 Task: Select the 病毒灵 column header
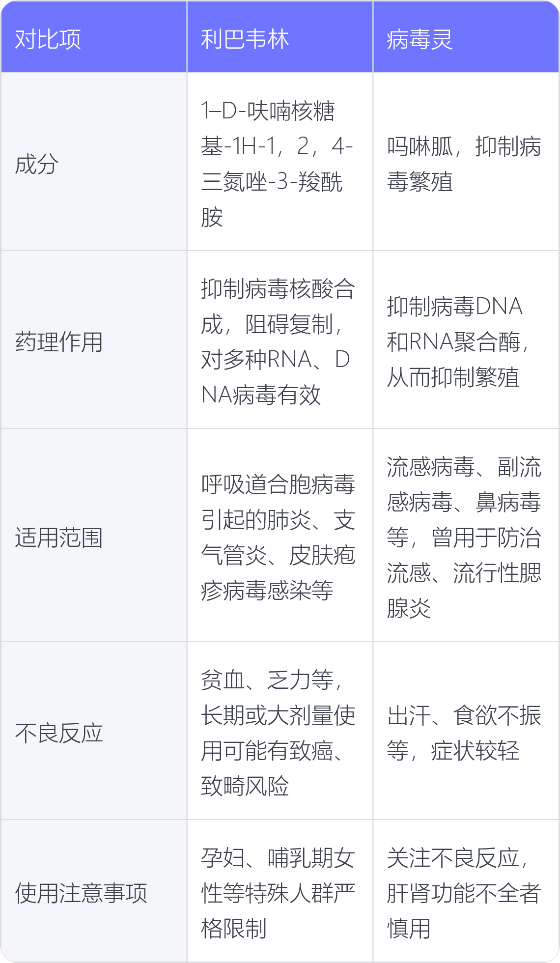pyautogui.click(x=420, y=39)
